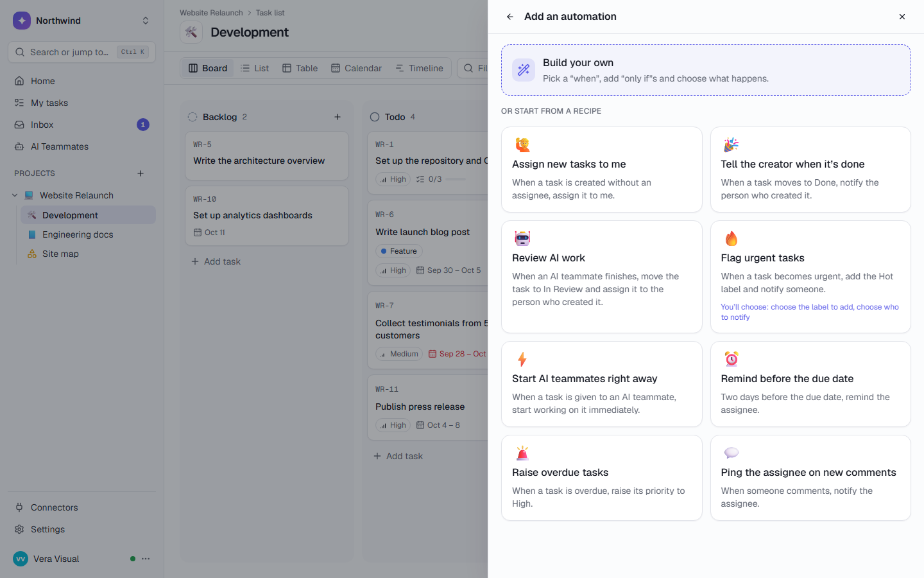The width and height of the screenshot is (924, 578).
Task: Click Add task under the Todo column
Action: click(x=398, y=456)
